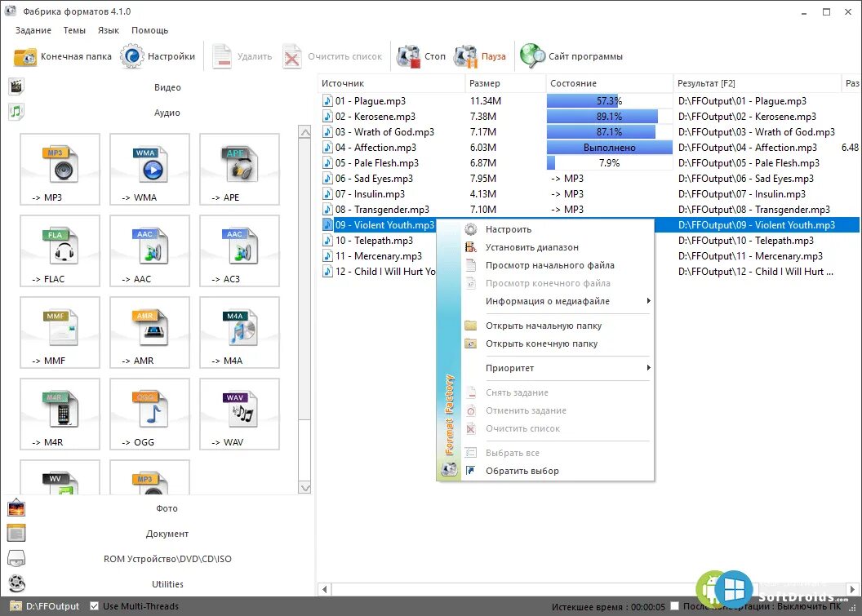Open Настройки from the toolbar
Viewport: 862px width, 616px height.
(x=158, y=56)
